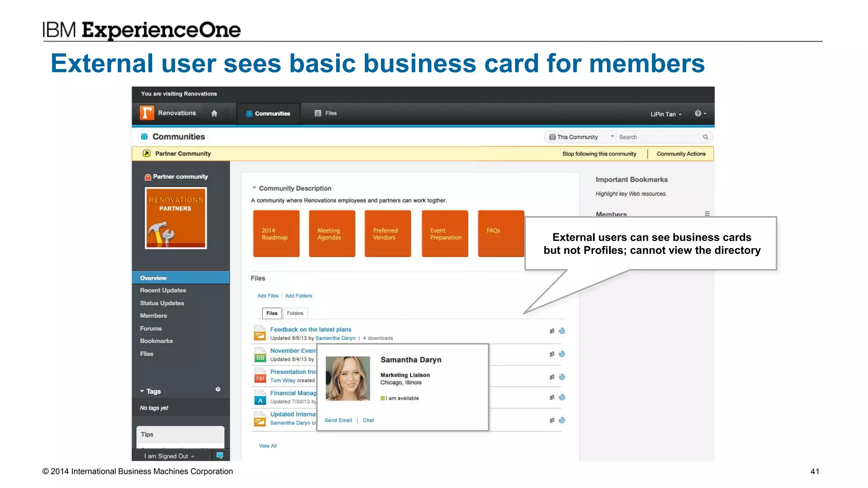The image size is (868, 488).
Task: Click Send Email on the business card
Action: 338,420
